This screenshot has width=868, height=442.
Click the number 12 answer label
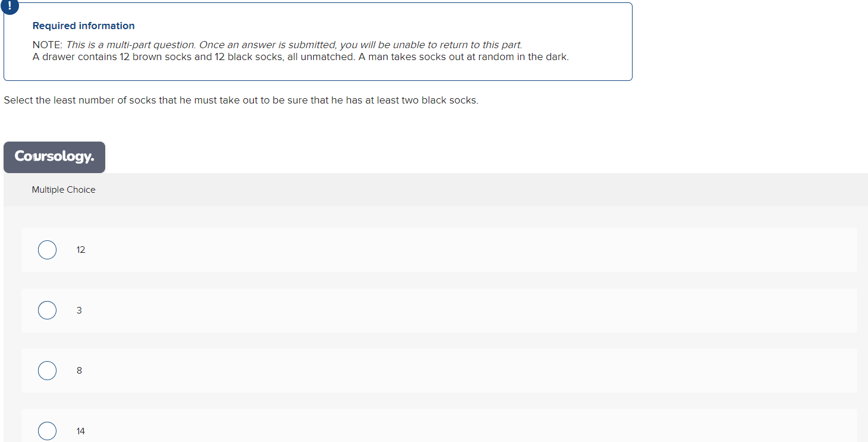(x=81, y=250)
